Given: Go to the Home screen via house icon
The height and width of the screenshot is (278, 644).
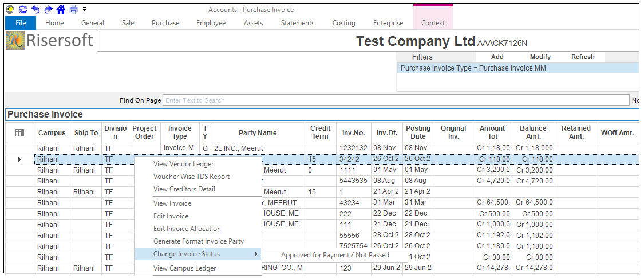Looking at the screenshot, I should click(61, 9).
